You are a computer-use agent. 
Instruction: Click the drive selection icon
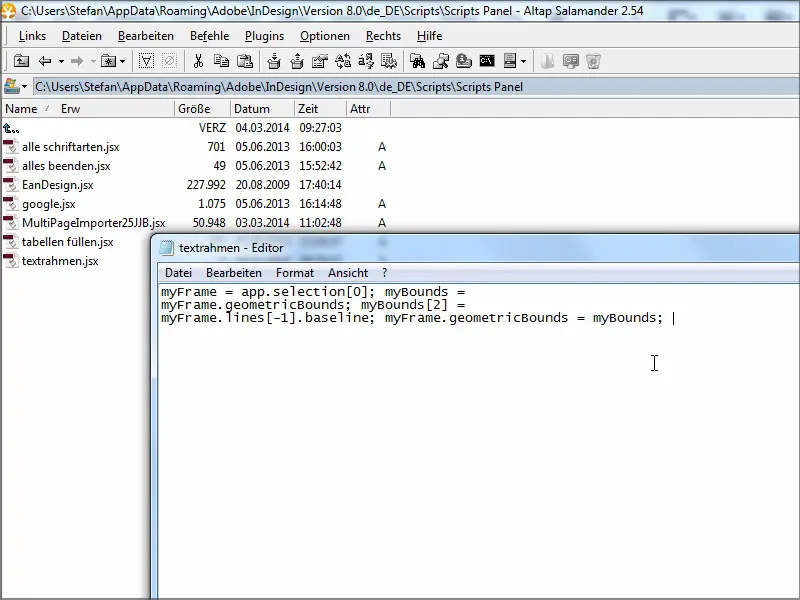click(12, 86)
